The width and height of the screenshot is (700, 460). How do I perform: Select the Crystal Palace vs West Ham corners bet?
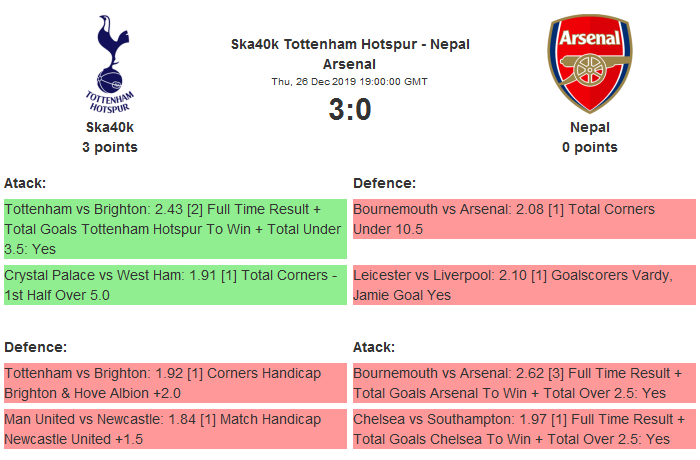(x=175, y=284)
